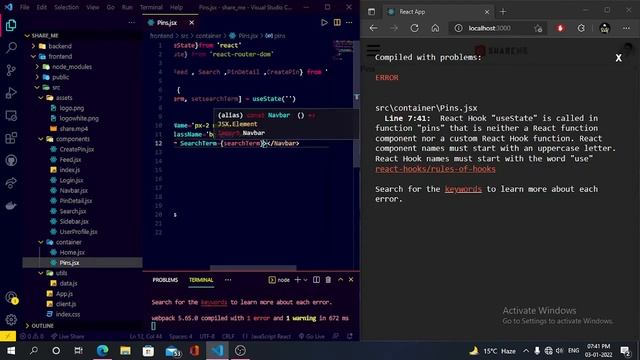Open launch profile dropdown beside new terminal

305,280
